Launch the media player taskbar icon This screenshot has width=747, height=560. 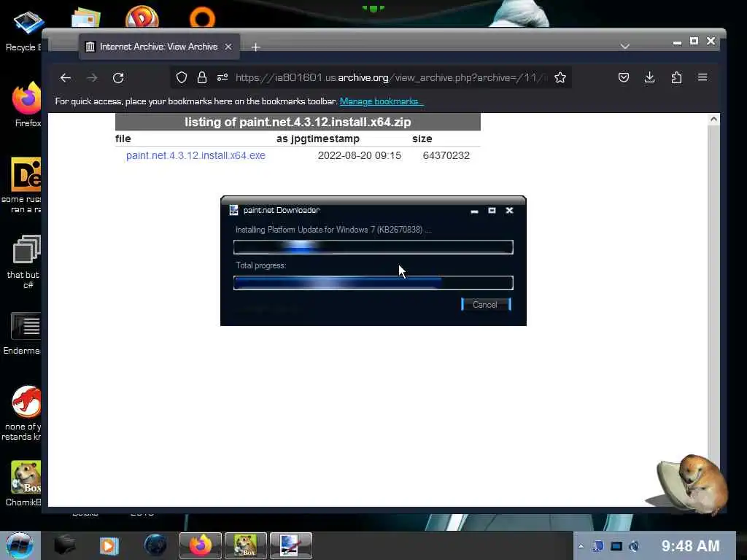coord(109,545)
